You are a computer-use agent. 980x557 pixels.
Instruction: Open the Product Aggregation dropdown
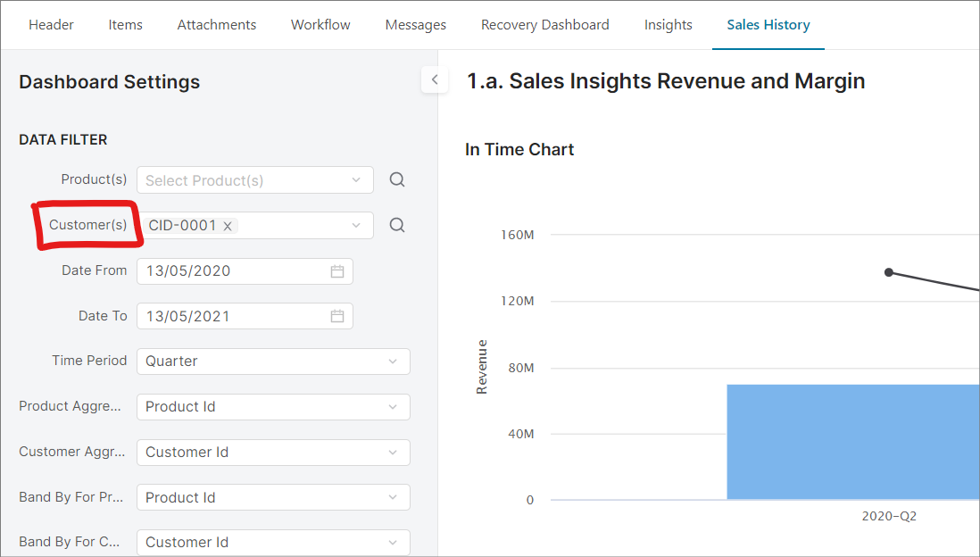(x=392, y=407)
